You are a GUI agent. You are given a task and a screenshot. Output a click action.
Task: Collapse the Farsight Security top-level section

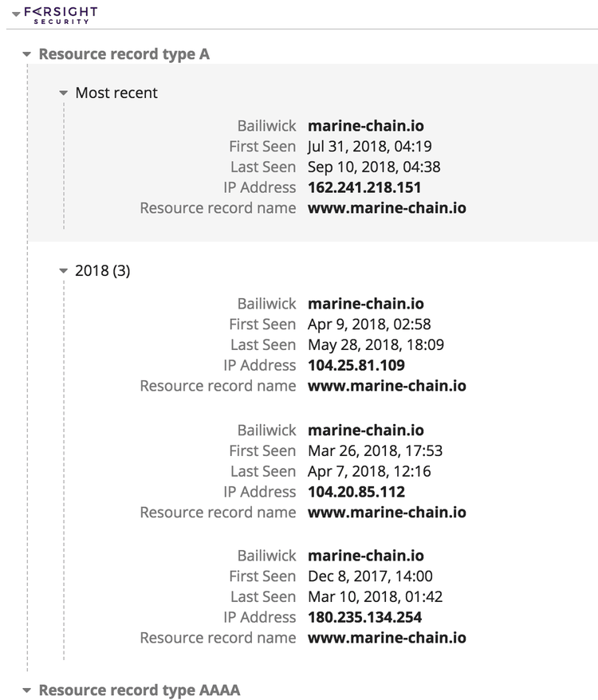coord(15,15)
